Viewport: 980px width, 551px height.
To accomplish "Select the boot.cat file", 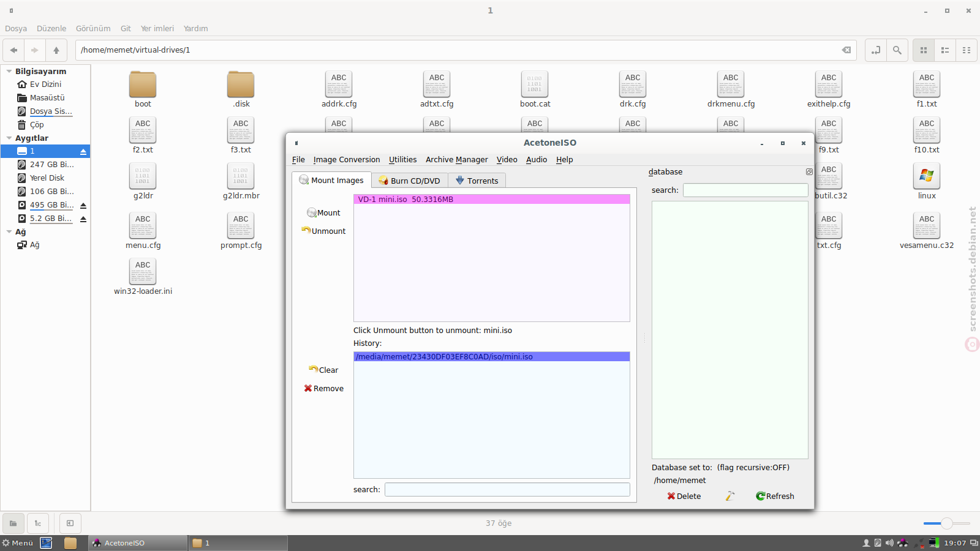I will [x=535, y=89].
